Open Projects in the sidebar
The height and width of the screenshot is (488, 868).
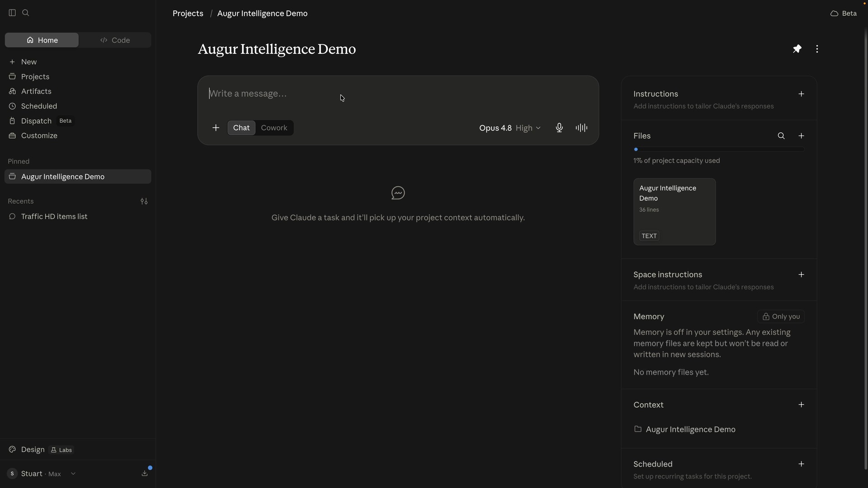click(78, 77)
